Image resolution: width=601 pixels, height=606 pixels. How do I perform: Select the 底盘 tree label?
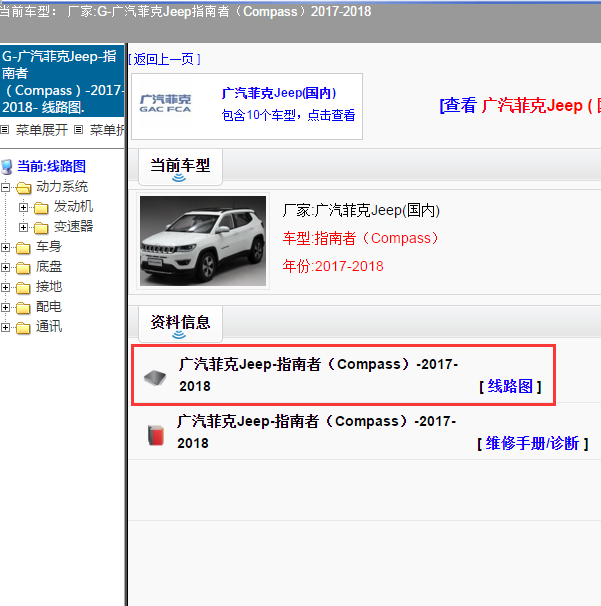pyautogui.click(x=49, y=267)
